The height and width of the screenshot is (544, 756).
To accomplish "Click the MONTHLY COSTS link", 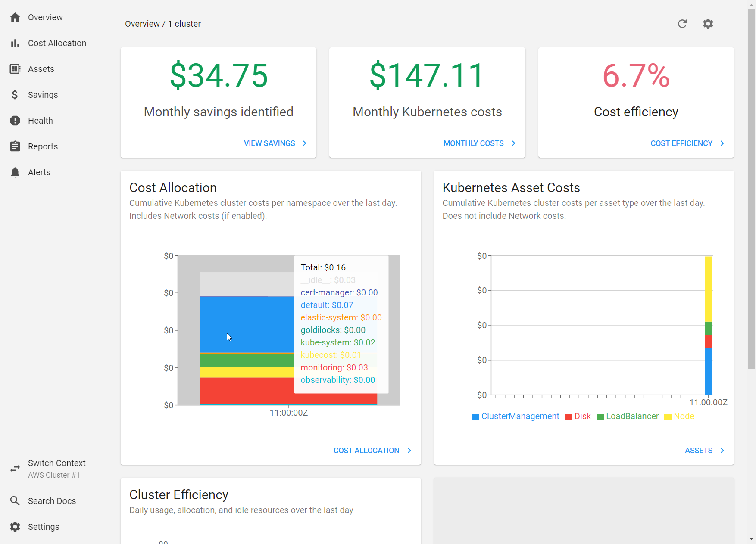I will pos(473,143).
